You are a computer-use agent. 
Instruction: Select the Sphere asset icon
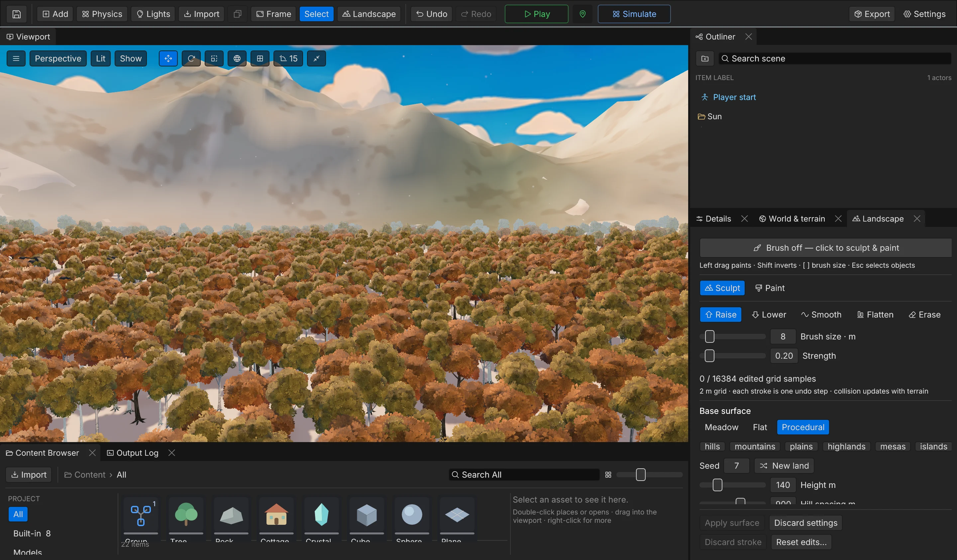412,515
